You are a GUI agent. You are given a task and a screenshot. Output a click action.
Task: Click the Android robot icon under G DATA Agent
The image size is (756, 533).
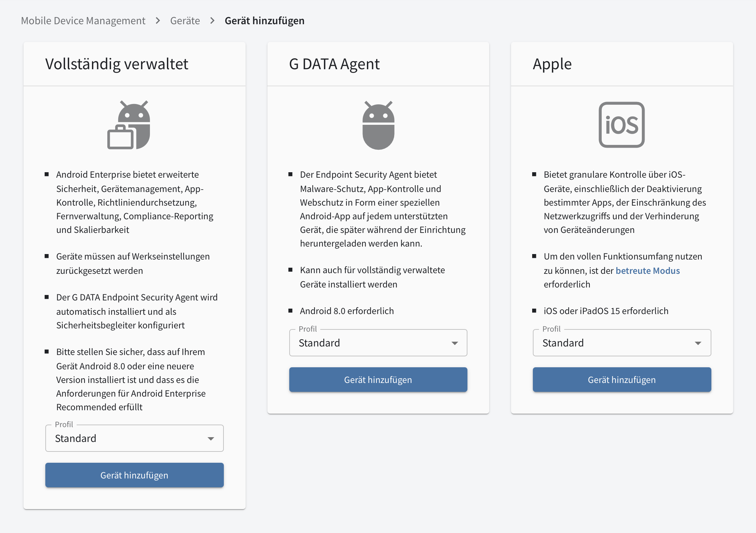pyautogui.click(x=378, y=125)
